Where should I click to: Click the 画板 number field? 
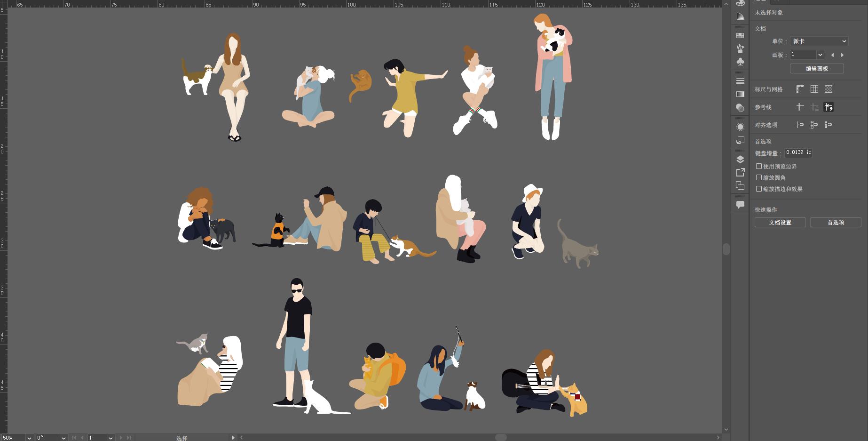coord(803,55)
